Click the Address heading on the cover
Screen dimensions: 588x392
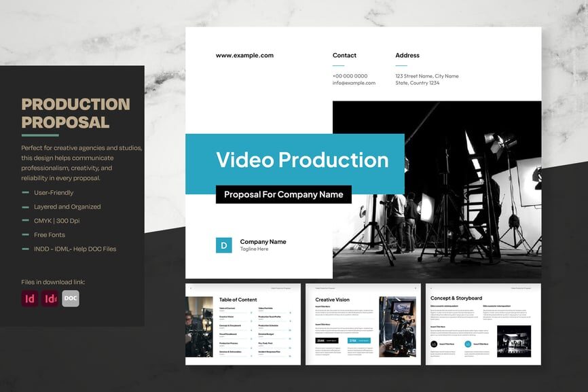407,56
